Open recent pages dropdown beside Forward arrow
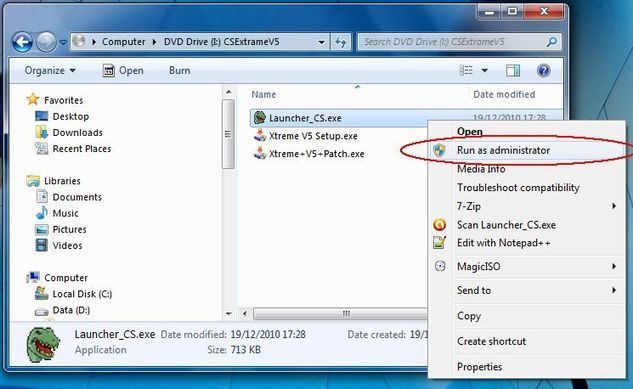The width and height of the screenshot is (633, 389). [63, 42]
